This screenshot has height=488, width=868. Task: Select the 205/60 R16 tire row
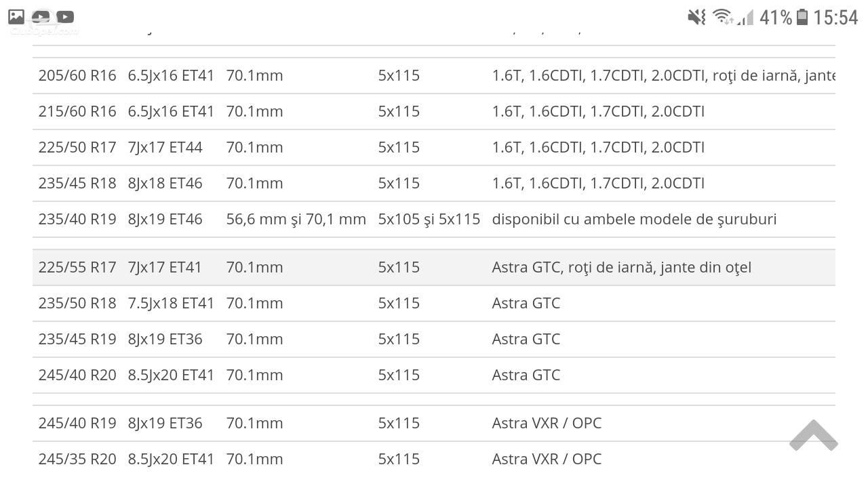434,75
